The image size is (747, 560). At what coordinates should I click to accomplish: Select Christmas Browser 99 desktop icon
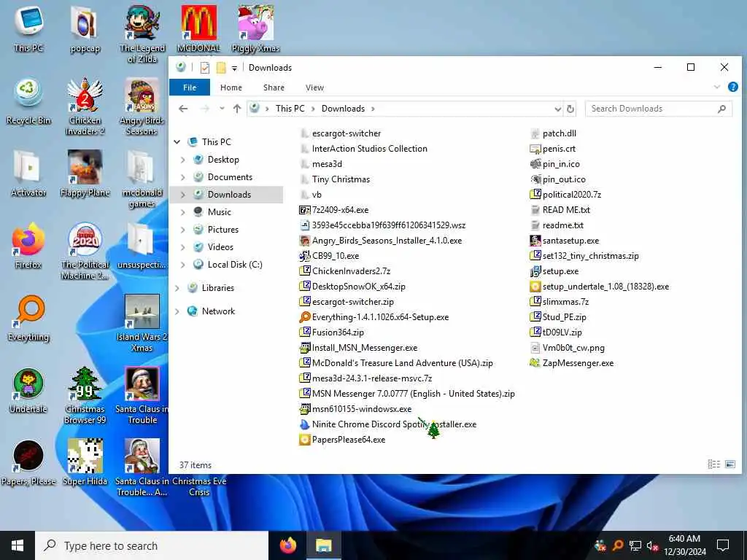click(x=85, y=396)
